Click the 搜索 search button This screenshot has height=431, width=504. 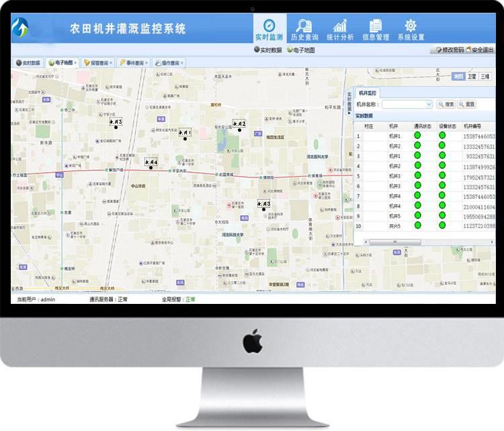tap(446, 104)
